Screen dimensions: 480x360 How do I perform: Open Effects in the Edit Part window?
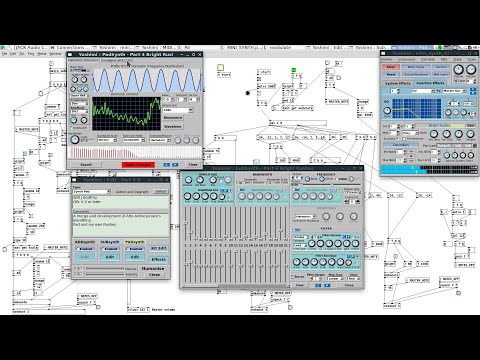click(x=158, y=259)
